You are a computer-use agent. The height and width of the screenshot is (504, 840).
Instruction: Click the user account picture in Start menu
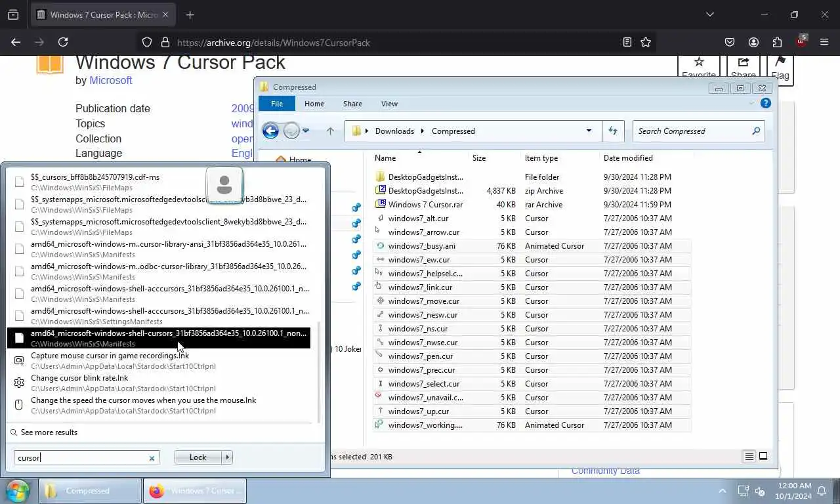(224, 184)
